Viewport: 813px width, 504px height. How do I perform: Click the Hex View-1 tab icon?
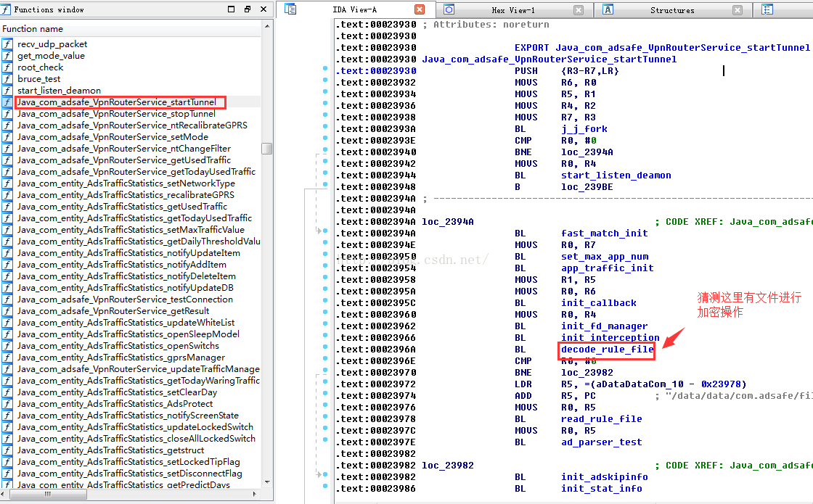pos(449,9)
